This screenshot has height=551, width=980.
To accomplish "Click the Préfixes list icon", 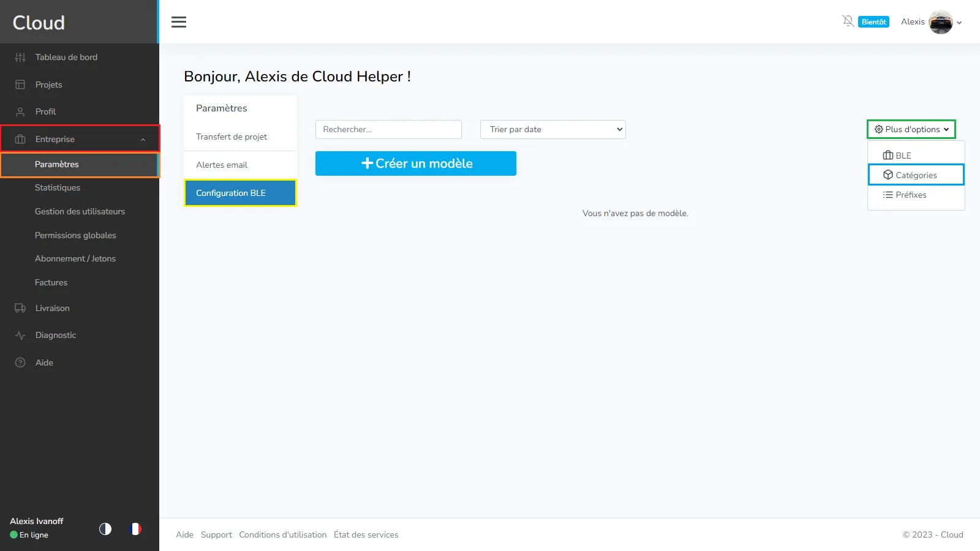I will tap(886, 195).
